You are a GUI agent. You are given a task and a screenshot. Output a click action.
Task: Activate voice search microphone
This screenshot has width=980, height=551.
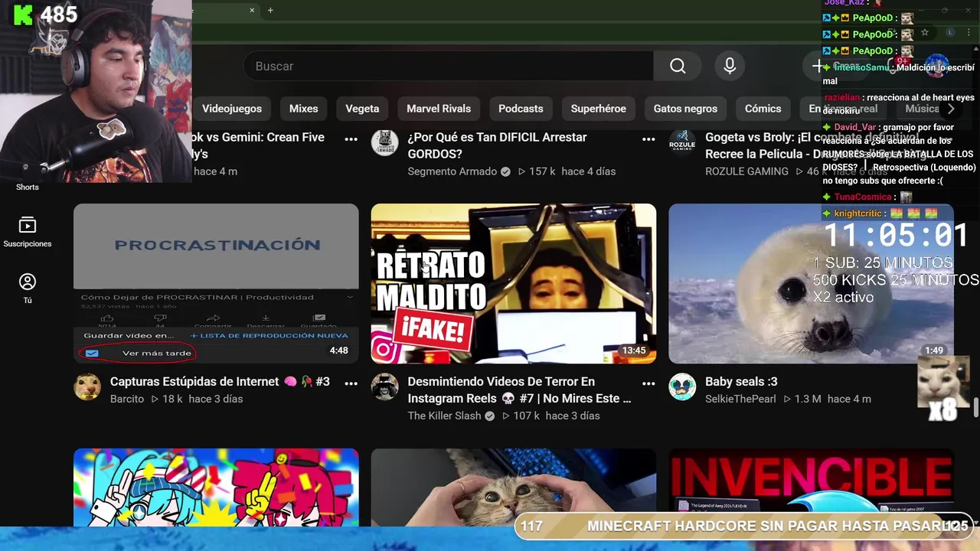pos(730,66)
